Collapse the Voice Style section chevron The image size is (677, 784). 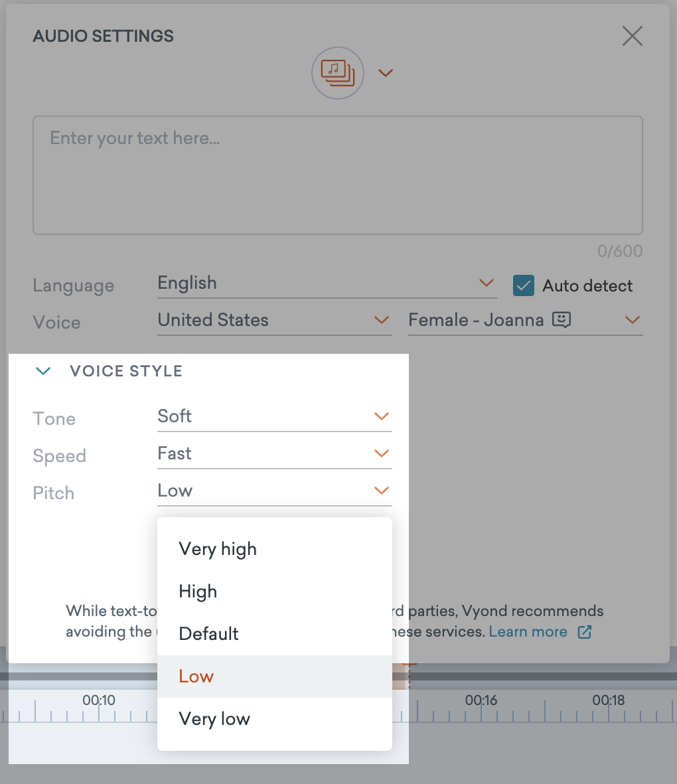pos(43,371)
